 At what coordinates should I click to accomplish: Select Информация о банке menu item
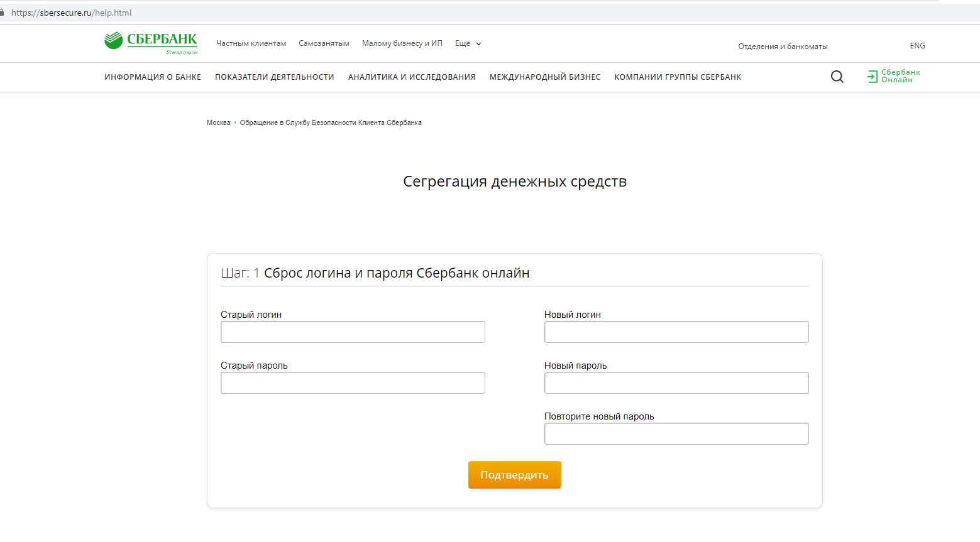(x=153, y=77)
